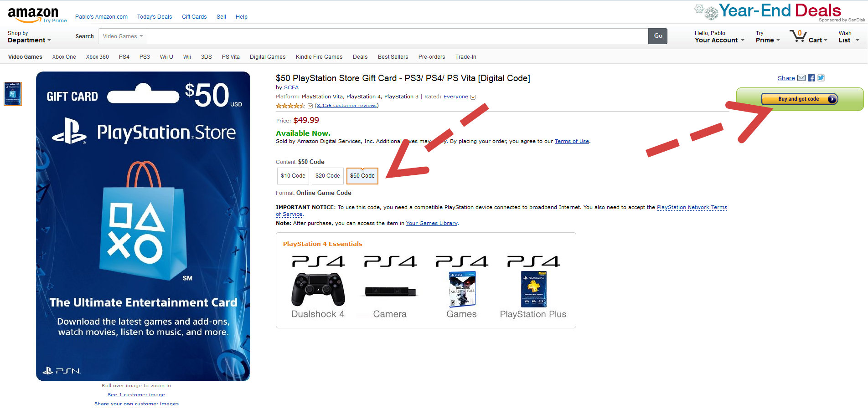Select the gift card thumbnail image
Image resolution: width=868 pixels, height=419 pixels.
click(x=13, y=94)
